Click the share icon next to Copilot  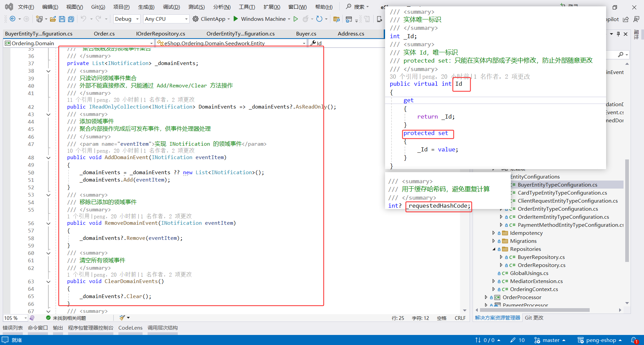point(626,19)
